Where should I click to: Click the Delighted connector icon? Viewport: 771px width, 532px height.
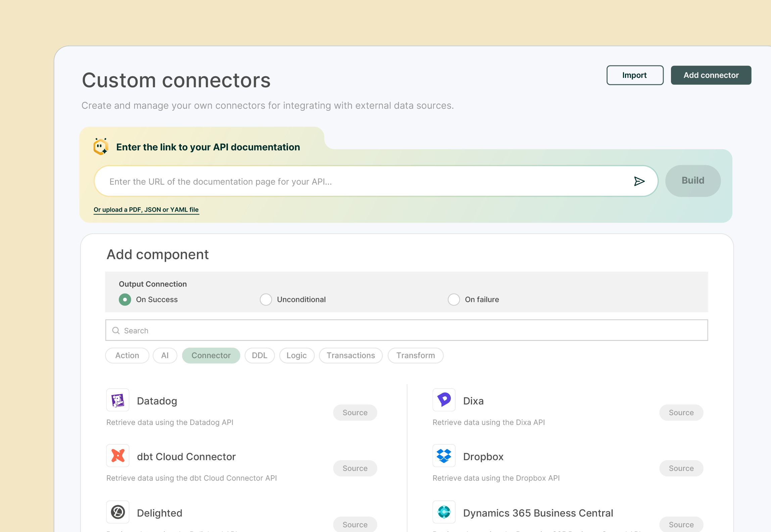[117, 512]
